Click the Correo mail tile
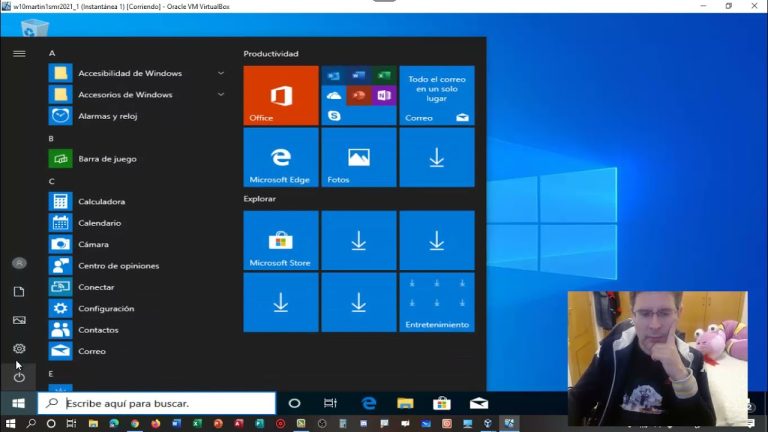 437,96
